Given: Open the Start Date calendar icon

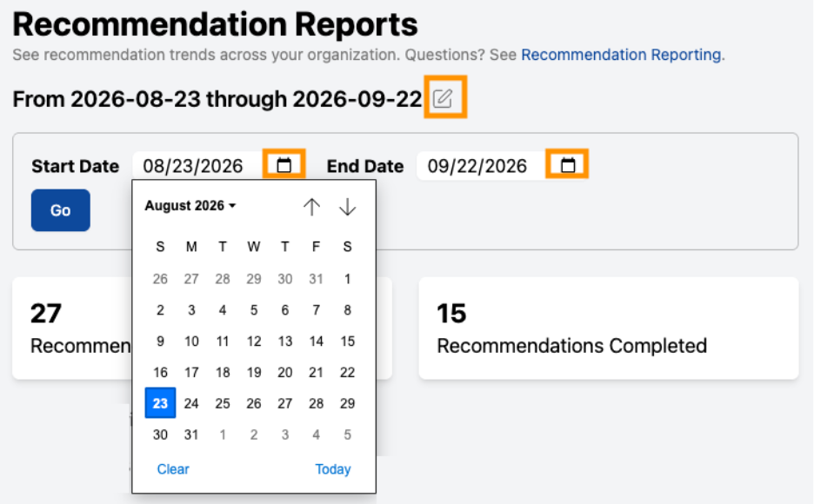Looking at the screenshot, I should [284, 165].
